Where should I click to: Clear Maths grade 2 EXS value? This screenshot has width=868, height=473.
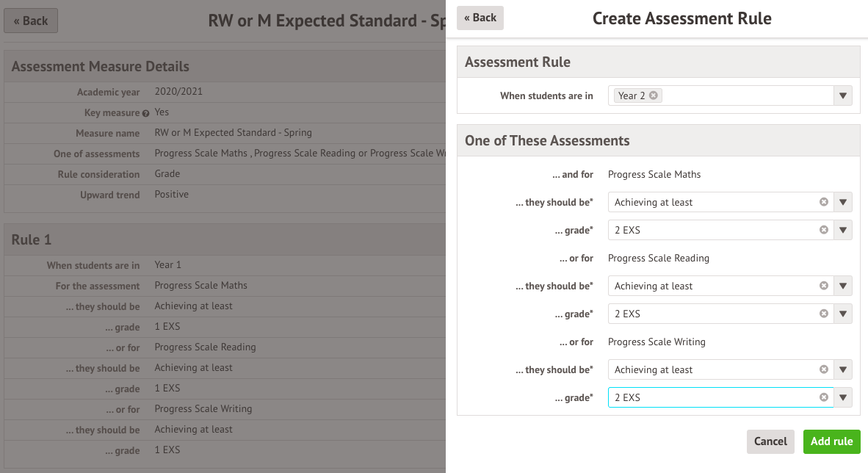pos(823,230)
